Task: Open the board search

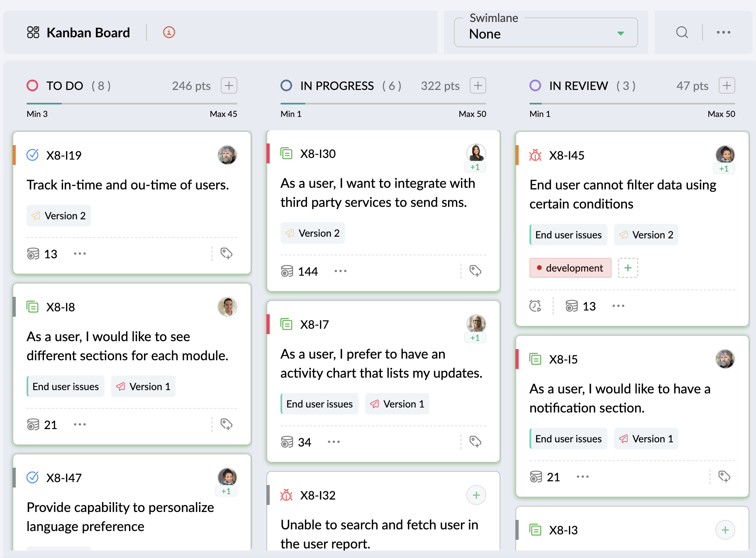Action: pyautogui.click(x=682, y=32)
